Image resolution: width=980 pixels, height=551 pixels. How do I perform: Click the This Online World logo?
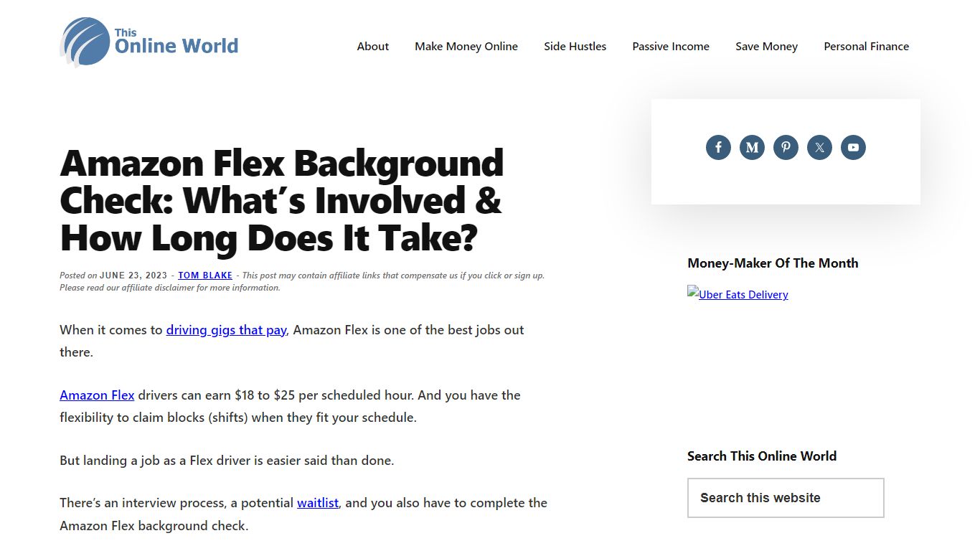149,42
